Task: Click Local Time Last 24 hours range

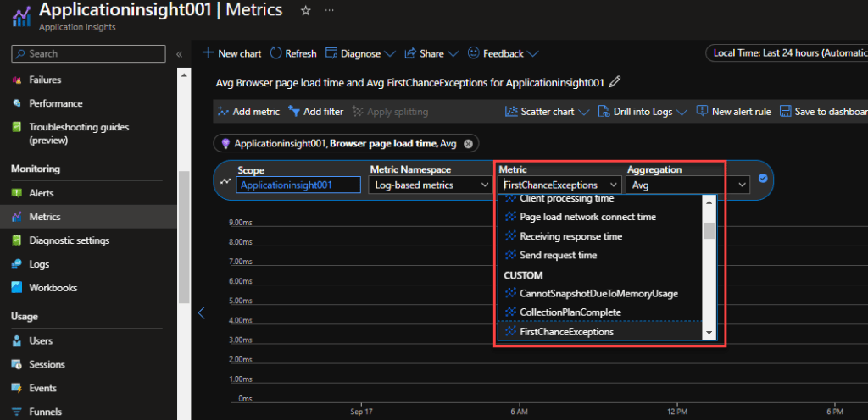Action: point(788,53)
